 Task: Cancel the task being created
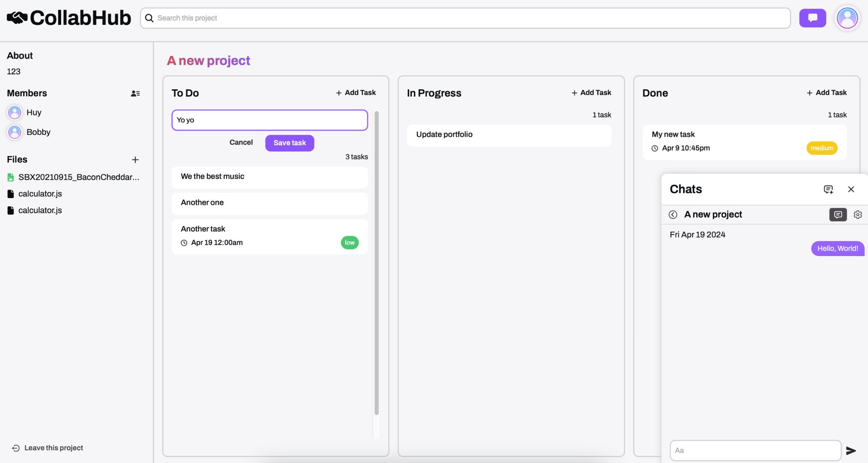(x=241, y=142)
